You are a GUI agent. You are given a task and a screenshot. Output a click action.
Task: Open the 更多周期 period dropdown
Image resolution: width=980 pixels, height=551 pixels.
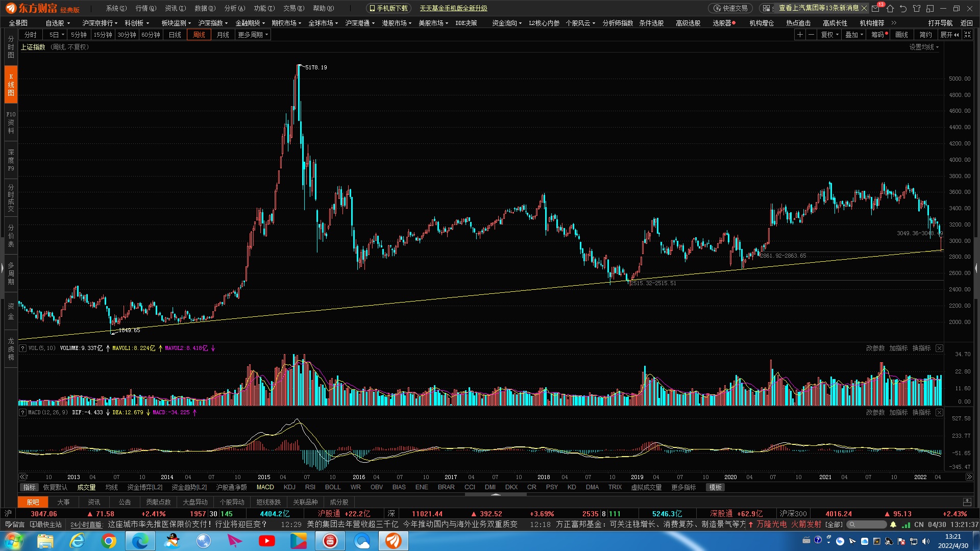point(253,35)
